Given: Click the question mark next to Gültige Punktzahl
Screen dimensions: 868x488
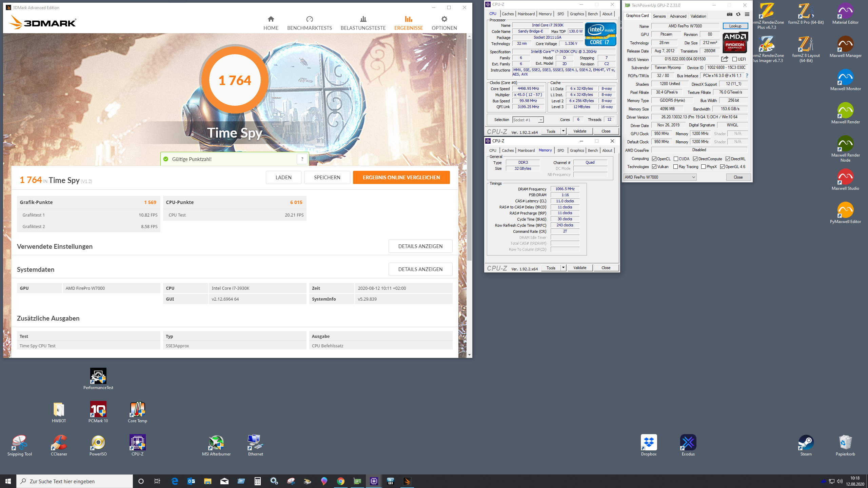Looking at the screenshot, I should pos(302,159).
